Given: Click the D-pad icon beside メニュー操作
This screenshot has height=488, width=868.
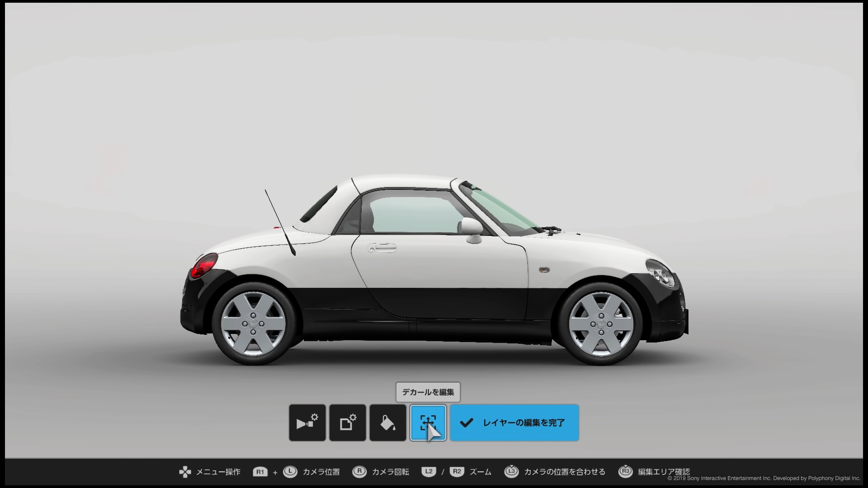Looking at the screenshot, I should click(x=185, y=472).
